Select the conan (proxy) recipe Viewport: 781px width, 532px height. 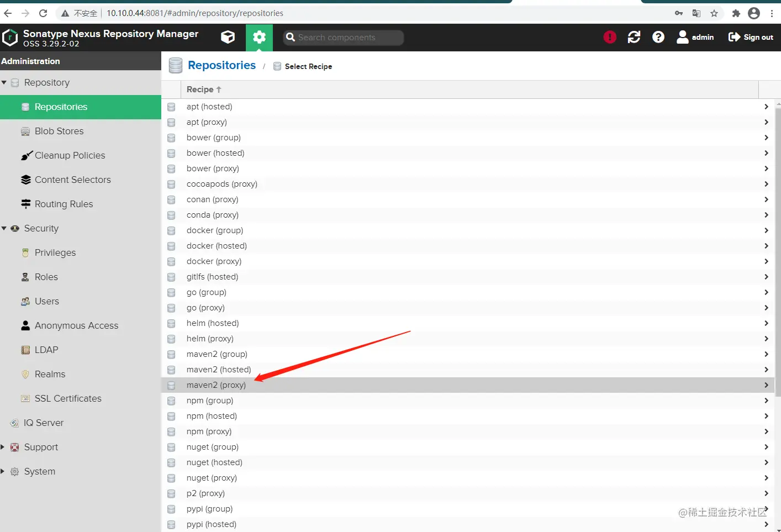click(468, 199)
